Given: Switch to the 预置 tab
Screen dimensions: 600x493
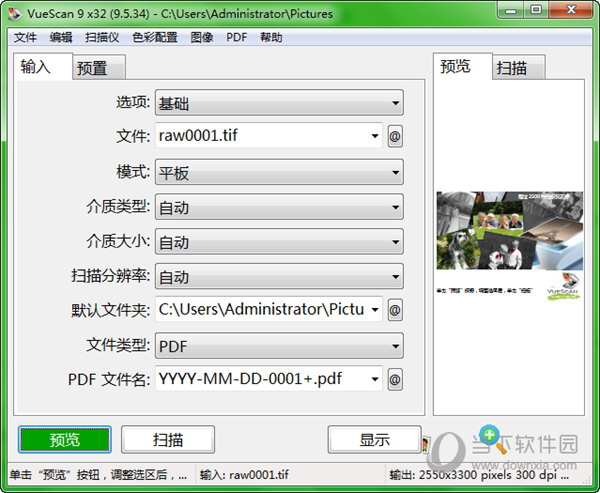Looking at the screenshot, I should click(99, 68).
